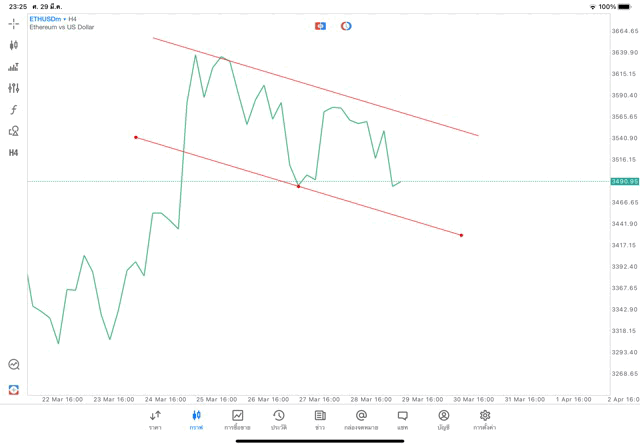Open chart settings sliders icon in sidebar
Screen dimensions: 640x447
click(x=13, y=88)
